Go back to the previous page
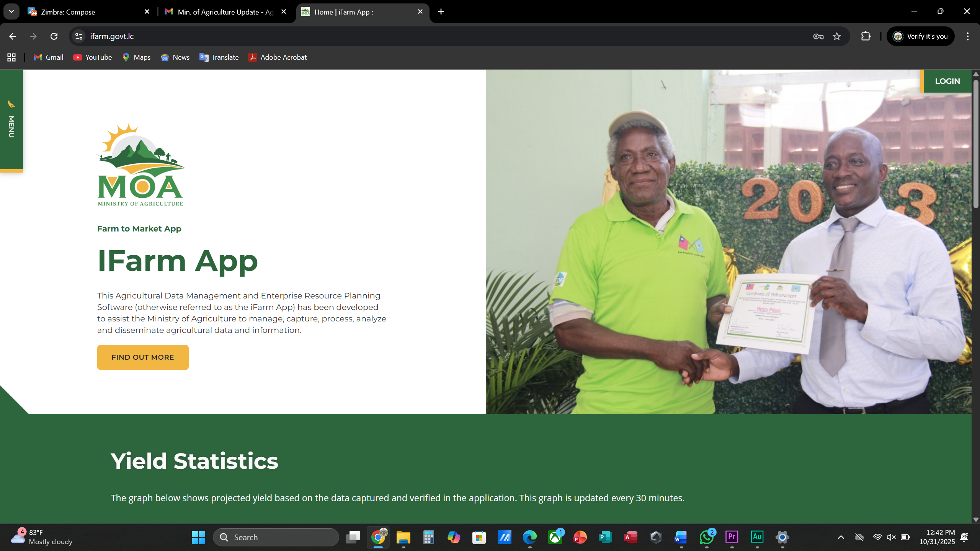Image resolution: width=980 pixels, height=551 pixels. point(13,36)
